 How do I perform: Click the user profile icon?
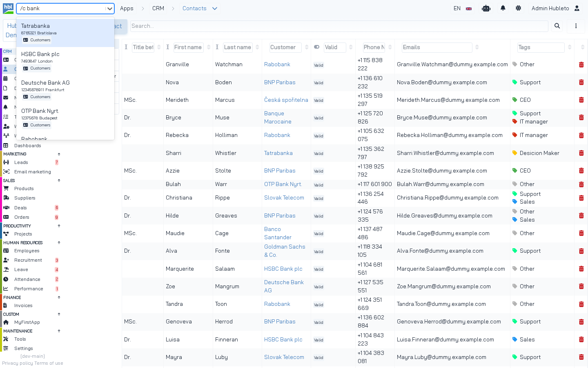(x=577, y=8)
